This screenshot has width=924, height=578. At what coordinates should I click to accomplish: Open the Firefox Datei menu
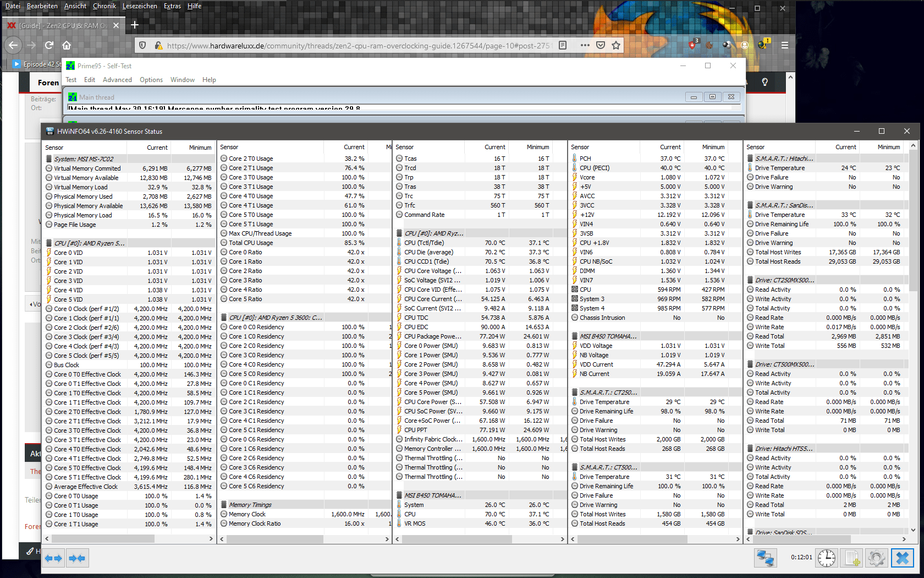13,6
